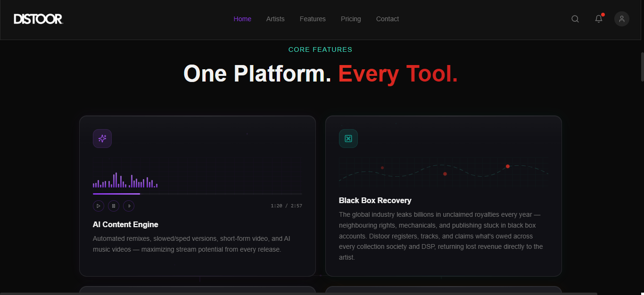Click the sparkle AI Content Engine icon

coord(102,139)
